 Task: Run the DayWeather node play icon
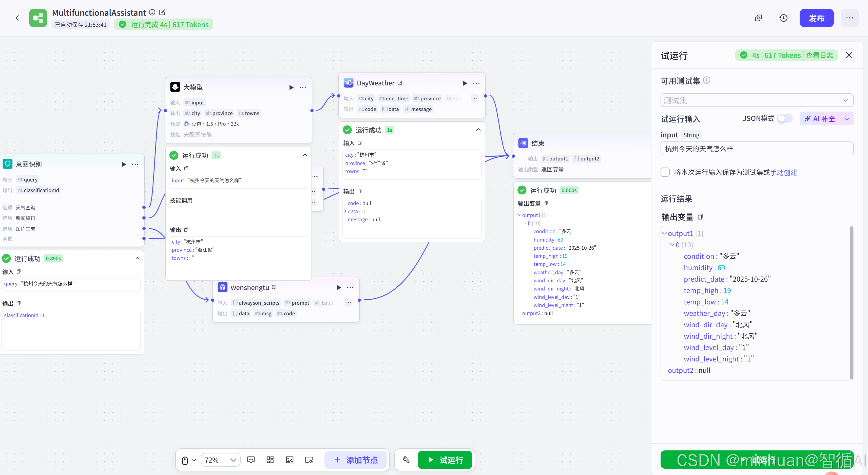465,83
